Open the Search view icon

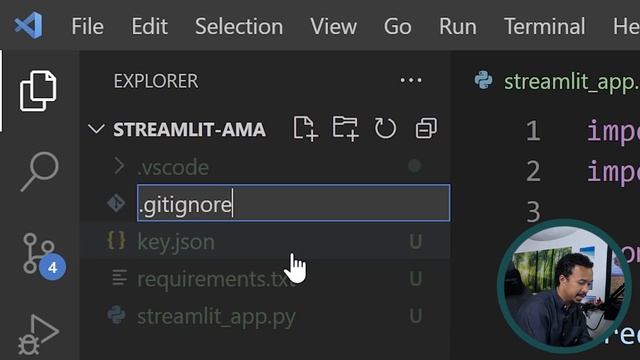(x=40, y=171)
